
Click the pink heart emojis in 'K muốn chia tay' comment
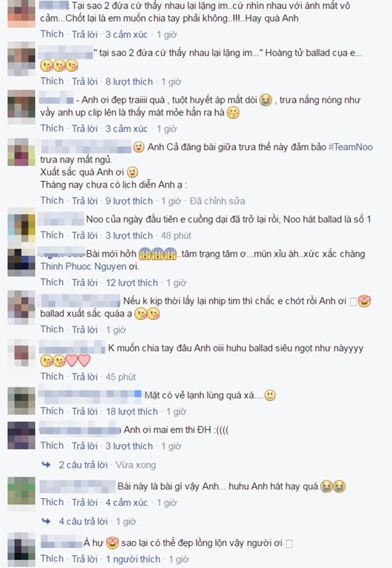point(78,361)
